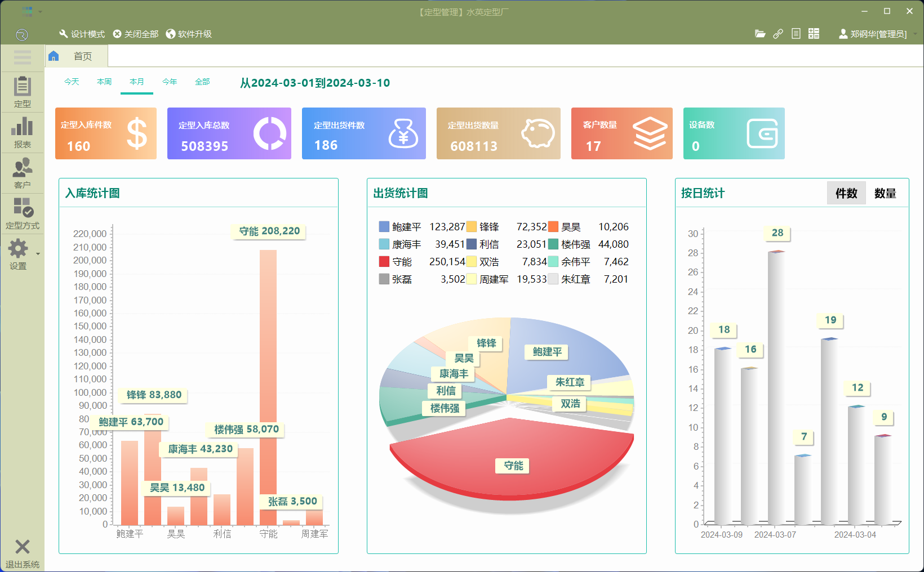
Task: Click the 入库统计图 panel title
Action: coord(92,193)
